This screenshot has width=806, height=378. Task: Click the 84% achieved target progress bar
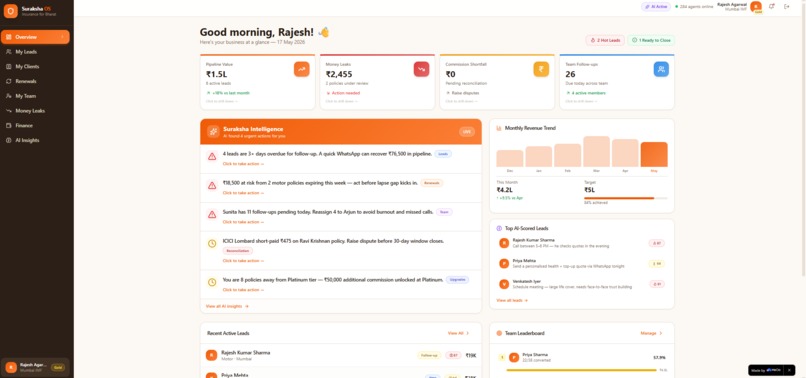pyautogui.click(x=626, y=198)
